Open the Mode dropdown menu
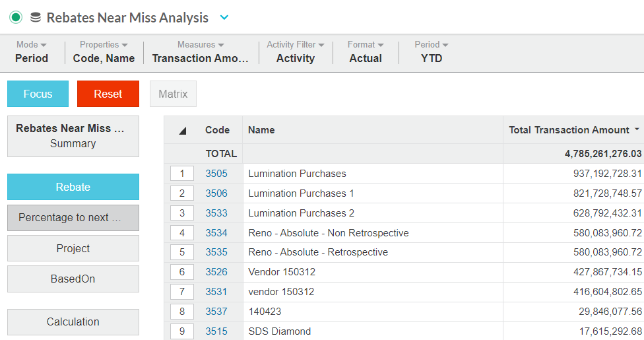 tap(32, 51)
